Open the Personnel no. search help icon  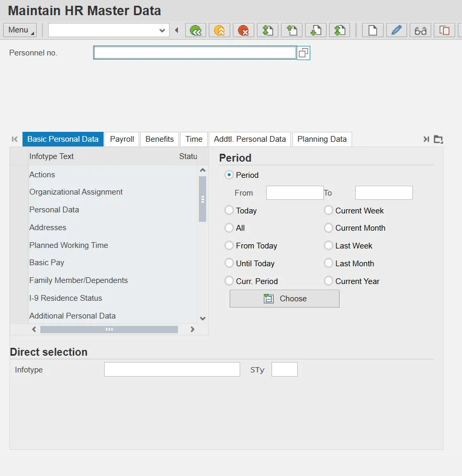tap(303, 53)
